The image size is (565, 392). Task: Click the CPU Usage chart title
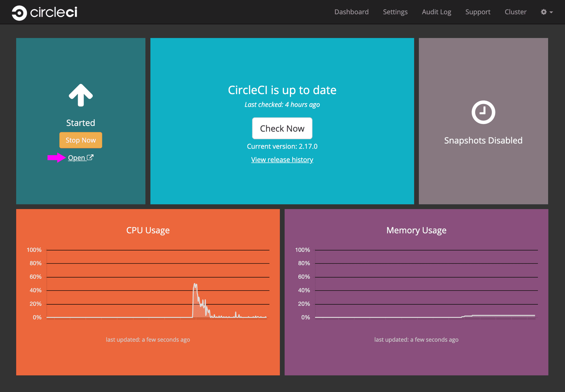[148, 230]
